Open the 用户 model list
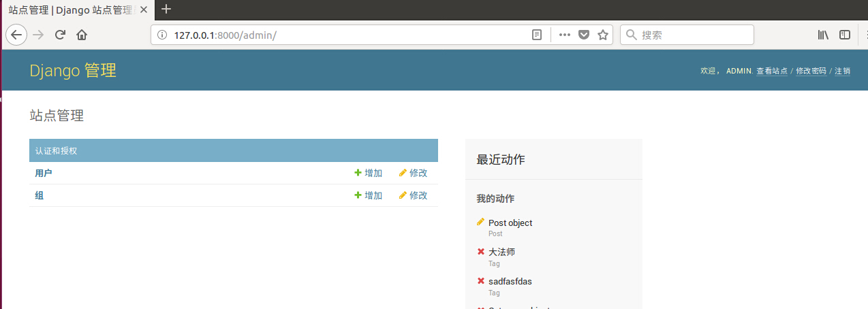 coord(44,173)
